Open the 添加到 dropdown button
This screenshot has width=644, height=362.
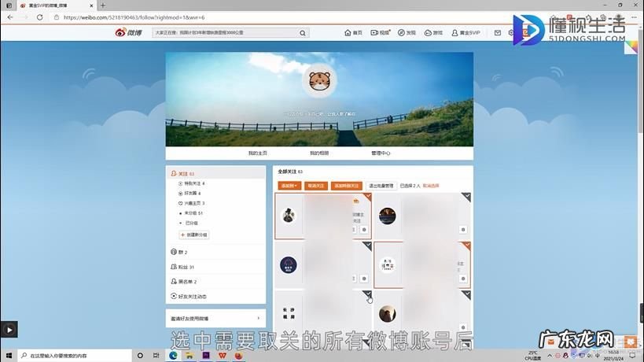pos(289,186)
